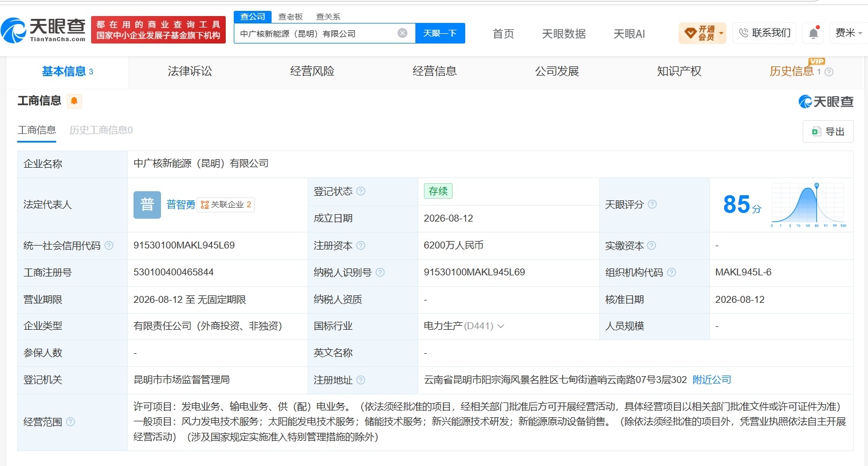Click the 存续 status tag
Image resolution: width=868 pixels, height=466 pixels.
pyautogui.click(x=438, y=191)
